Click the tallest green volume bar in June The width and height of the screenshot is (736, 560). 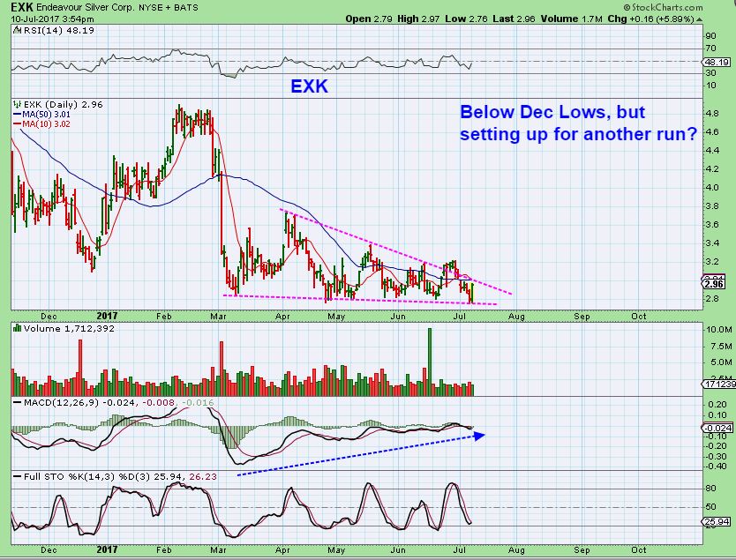point(429,362)
